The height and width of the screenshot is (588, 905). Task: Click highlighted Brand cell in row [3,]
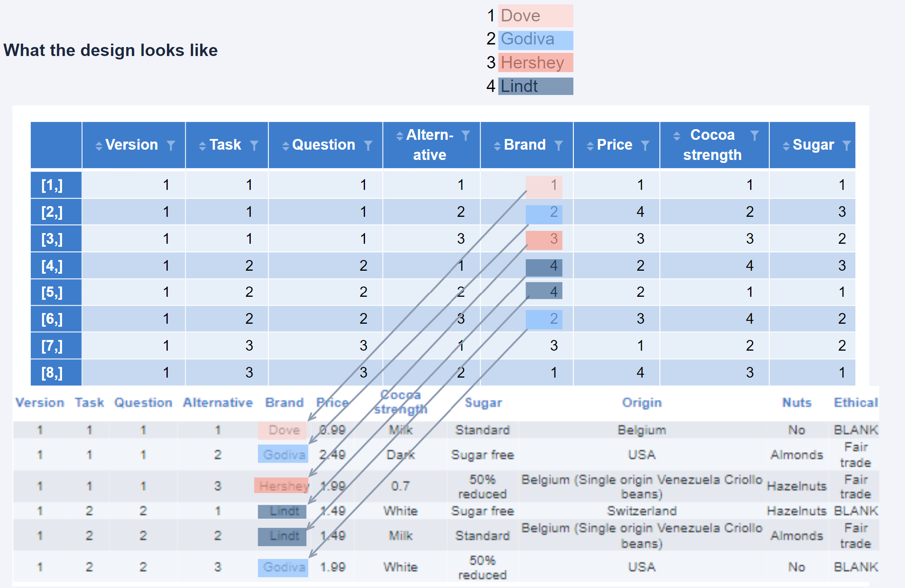[544, 240]
